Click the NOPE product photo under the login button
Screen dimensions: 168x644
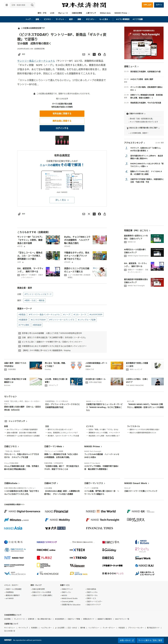[x=62, y=140]
